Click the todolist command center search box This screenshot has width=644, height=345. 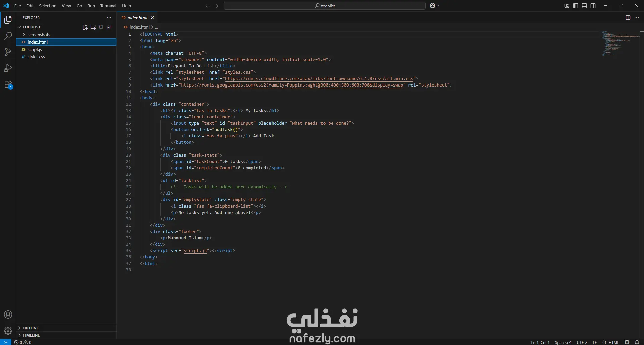[325, 6]
